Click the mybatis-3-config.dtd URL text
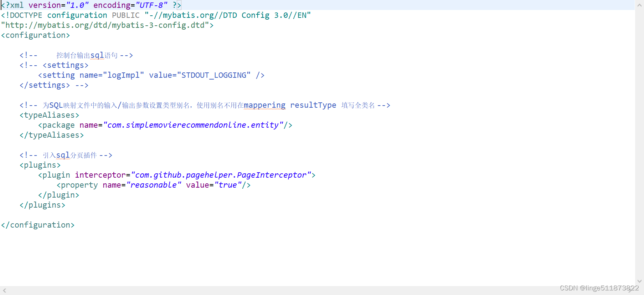This screenshot has height=295, width=644. [x=105, y=25]
